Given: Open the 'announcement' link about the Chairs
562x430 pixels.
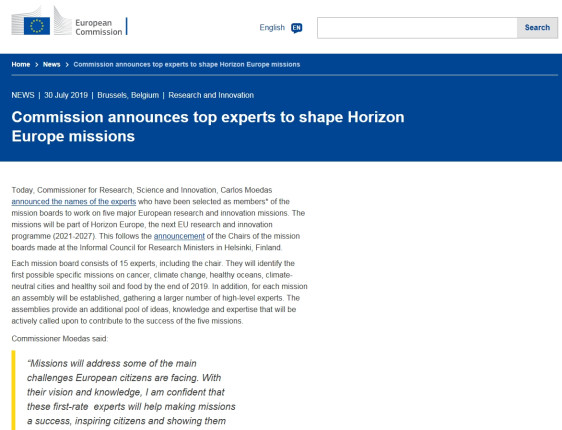Looking at the screenshot, I should coord(179,236).
